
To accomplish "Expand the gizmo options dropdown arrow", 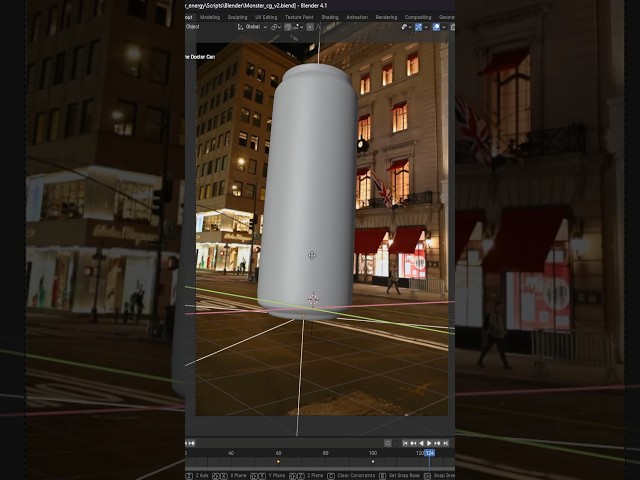I will point(426,27).
